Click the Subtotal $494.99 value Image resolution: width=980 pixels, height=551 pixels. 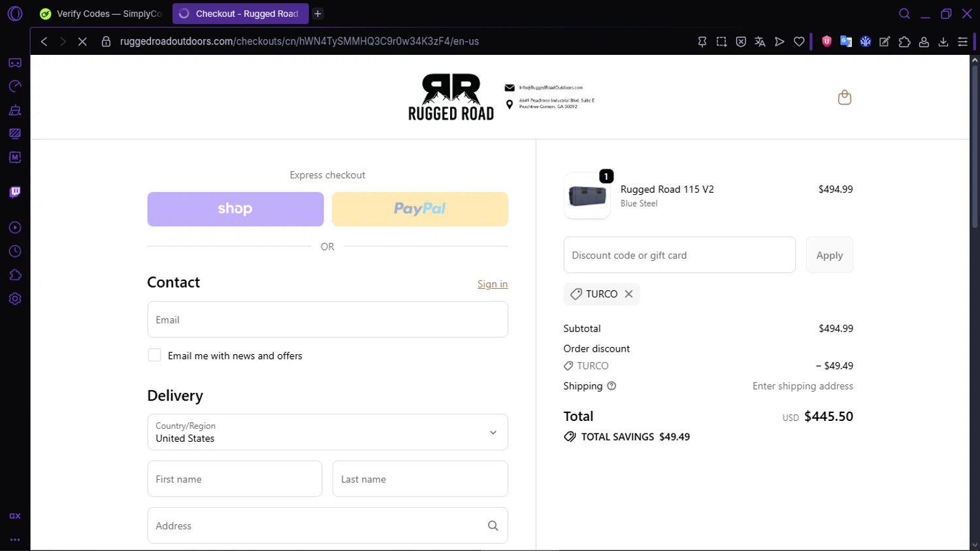click(836, 328)
